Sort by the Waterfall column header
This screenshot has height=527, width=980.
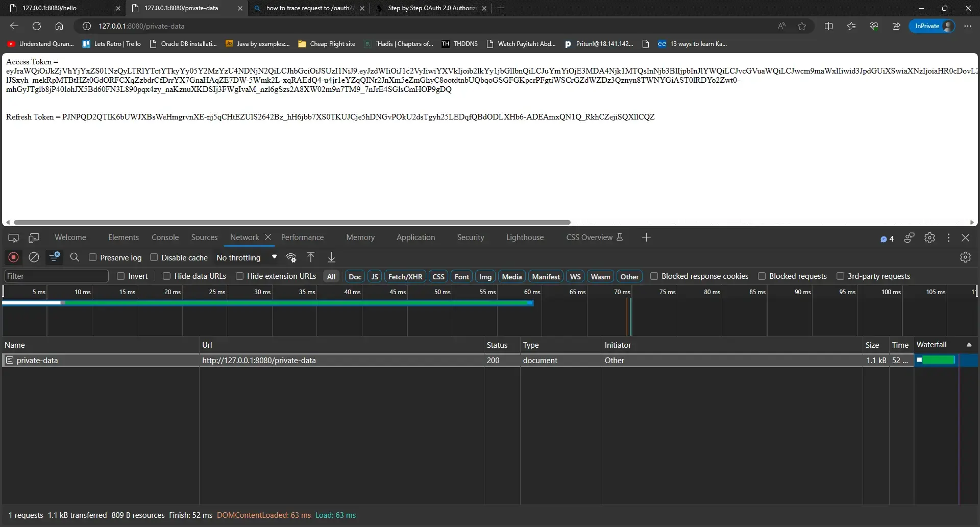tap(945, 345)
